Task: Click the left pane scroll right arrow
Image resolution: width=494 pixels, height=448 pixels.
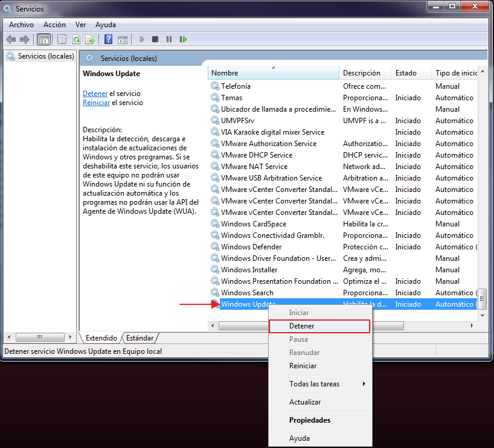Action: point(70,337)
